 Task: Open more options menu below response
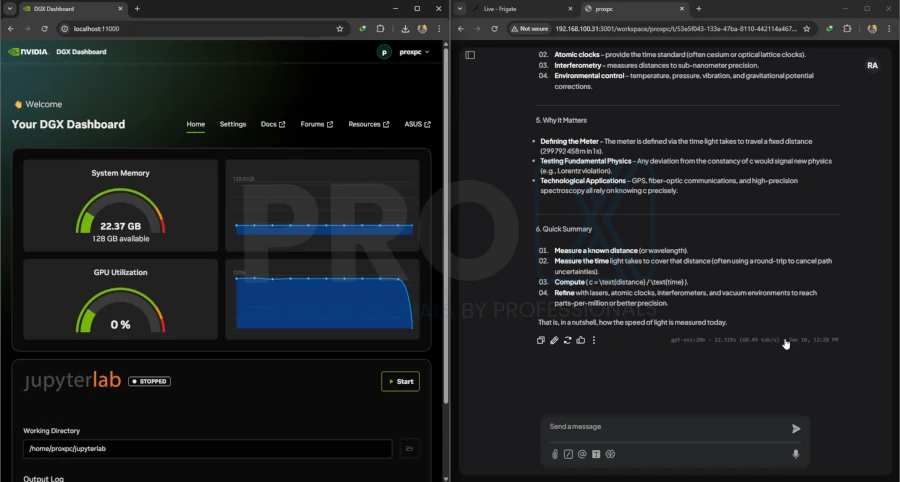tap(594, 340)
